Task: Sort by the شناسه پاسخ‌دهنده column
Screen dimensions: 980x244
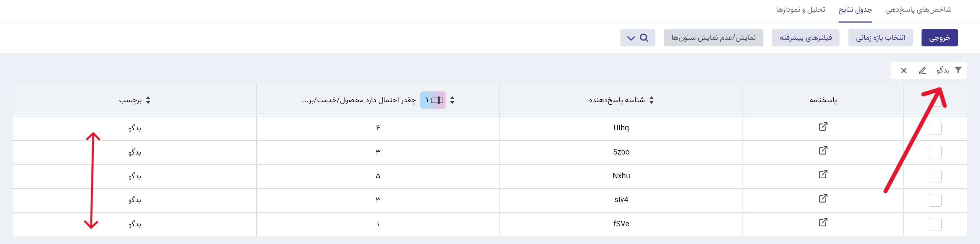Action: pos(652,100)
